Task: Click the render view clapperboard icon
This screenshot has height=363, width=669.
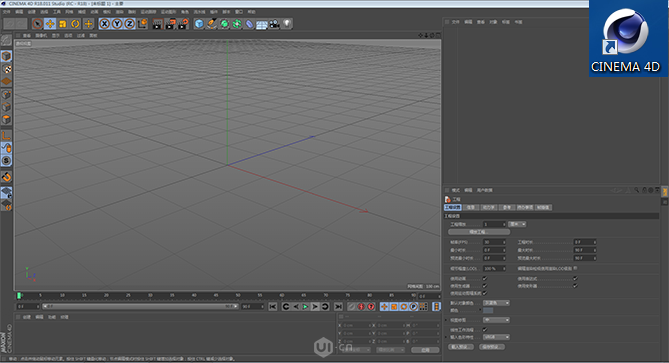Action: pyautogui.click(x=157, y=24)
